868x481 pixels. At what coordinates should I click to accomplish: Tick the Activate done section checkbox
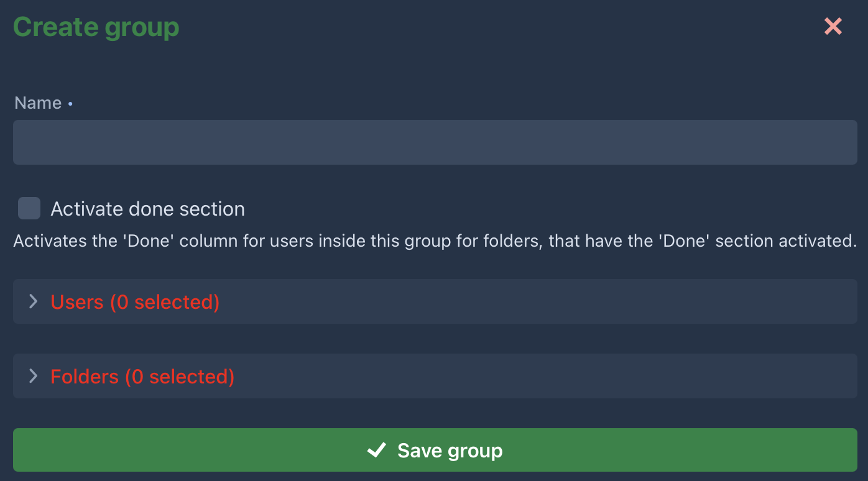coord(29,208)
